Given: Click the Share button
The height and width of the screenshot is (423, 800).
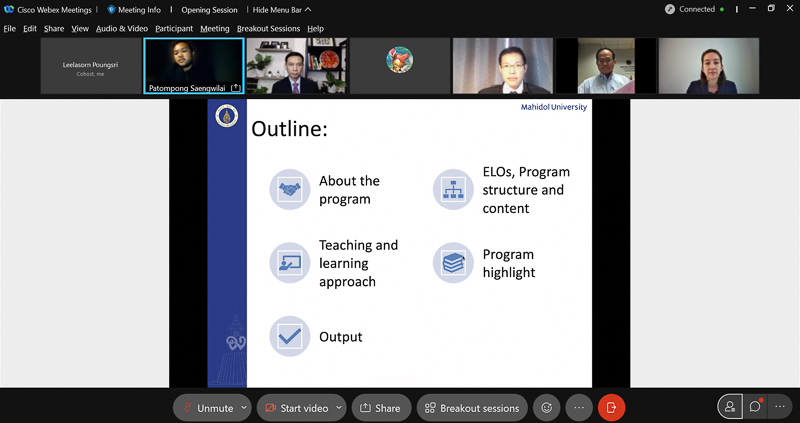Looking at the screenshot, I should point(379,408).
